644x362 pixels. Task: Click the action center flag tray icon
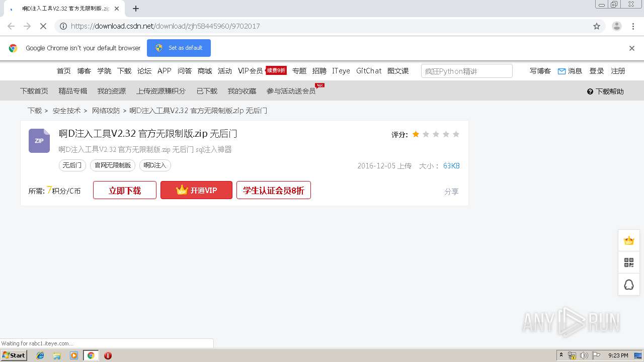click(596, 355)
